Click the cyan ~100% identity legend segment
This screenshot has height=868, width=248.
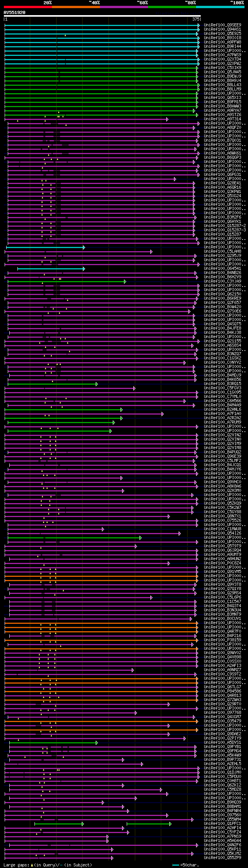(x=220, y=7)
